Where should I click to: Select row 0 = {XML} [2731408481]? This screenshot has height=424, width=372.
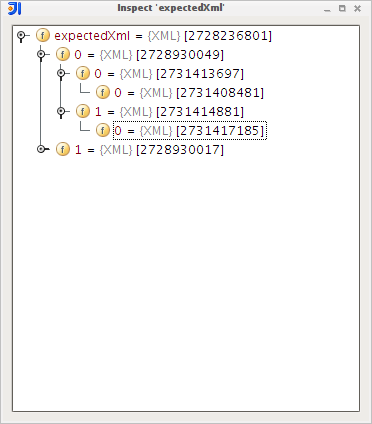pos(189,93)
